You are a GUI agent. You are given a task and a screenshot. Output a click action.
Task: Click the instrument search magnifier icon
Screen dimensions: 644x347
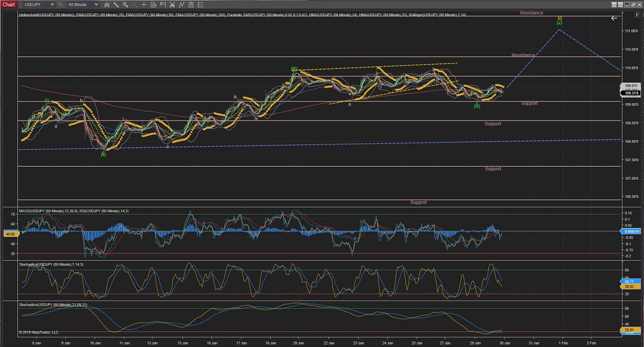pyautogui.click(x=60, y=4)
